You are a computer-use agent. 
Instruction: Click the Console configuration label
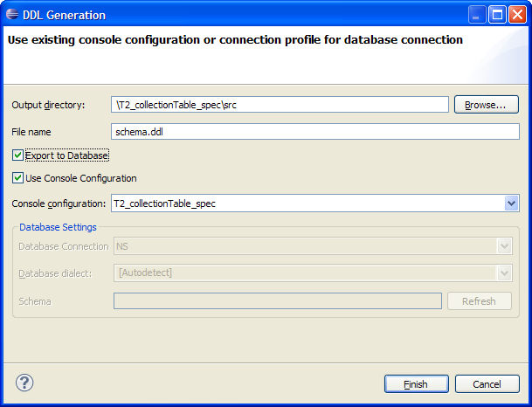[59, 203]
